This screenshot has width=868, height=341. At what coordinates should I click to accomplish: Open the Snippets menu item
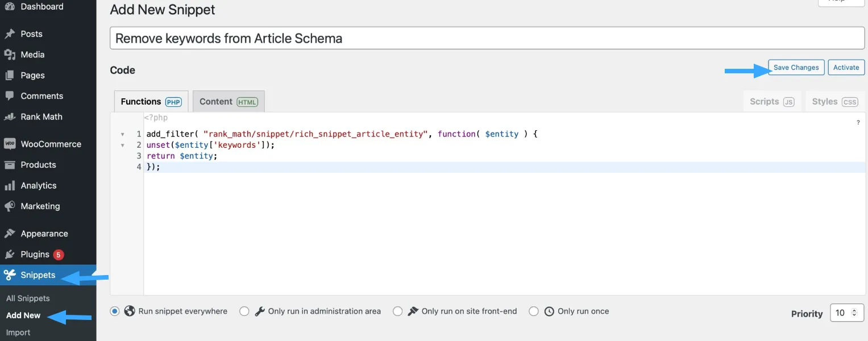point(48,275)
